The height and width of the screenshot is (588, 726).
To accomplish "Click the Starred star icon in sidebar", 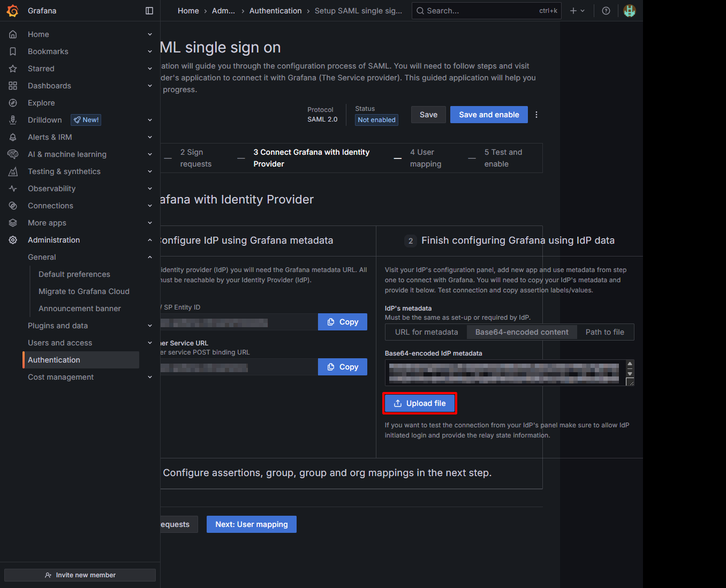I will pos(13,69).
